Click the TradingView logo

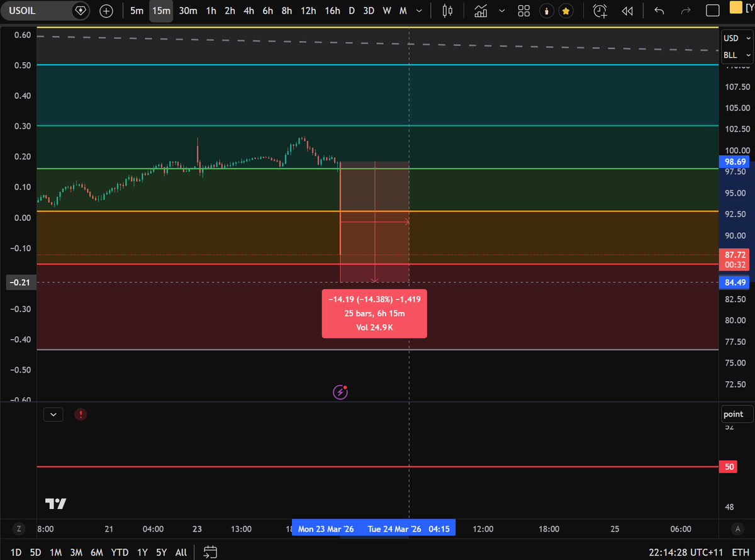(x=56, y=504)
